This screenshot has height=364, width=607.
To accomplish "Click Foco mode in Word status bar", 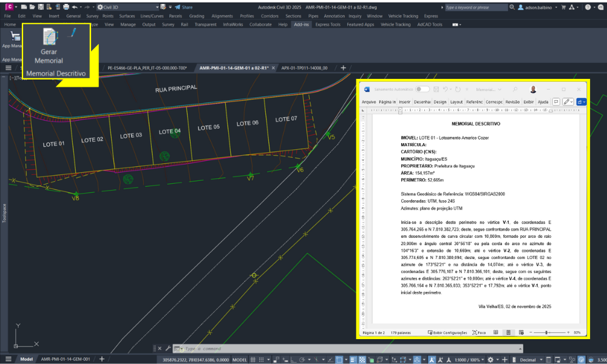I will point(480,332).
